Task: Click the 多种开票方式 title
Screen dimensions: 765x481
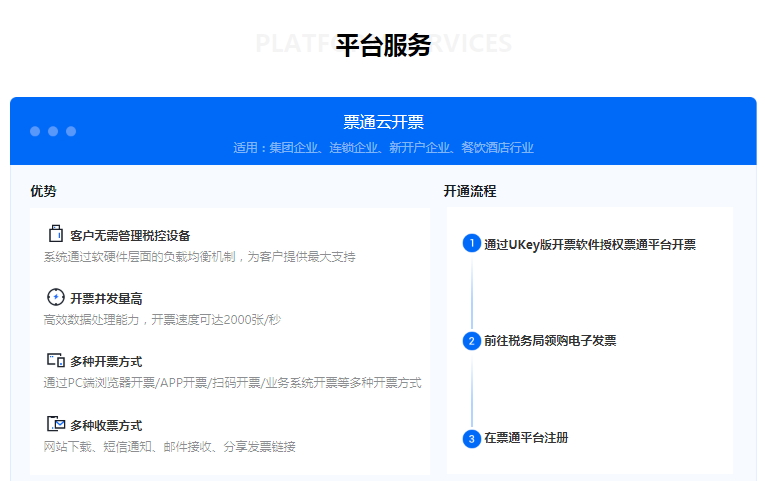Action: tap(106, 362)
